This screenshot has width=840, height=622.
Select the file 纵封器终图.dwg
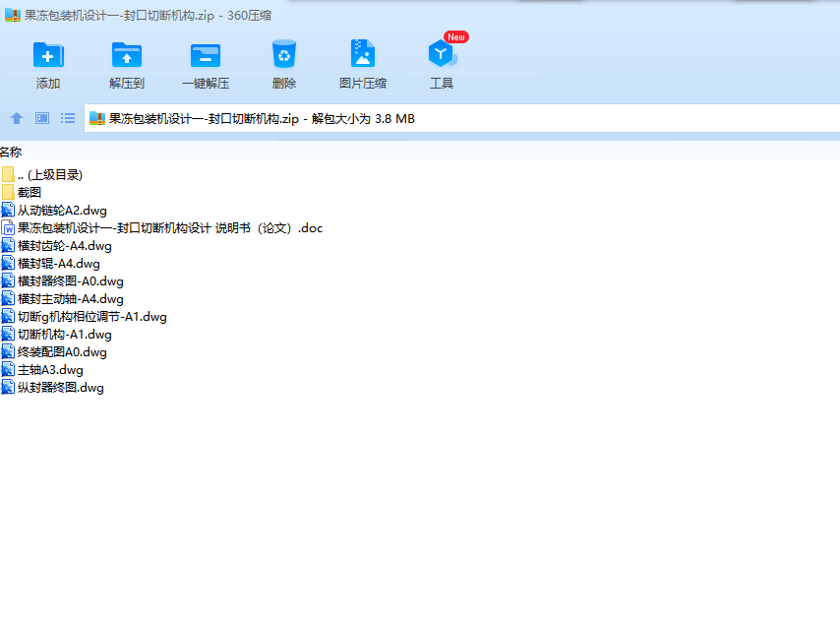pos(52,387)
